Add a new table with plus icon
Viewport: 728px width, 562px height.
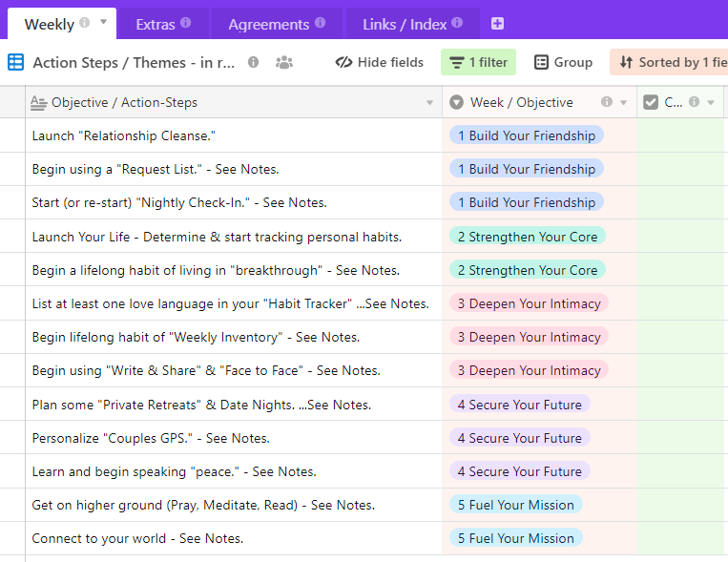pos(497,23)
